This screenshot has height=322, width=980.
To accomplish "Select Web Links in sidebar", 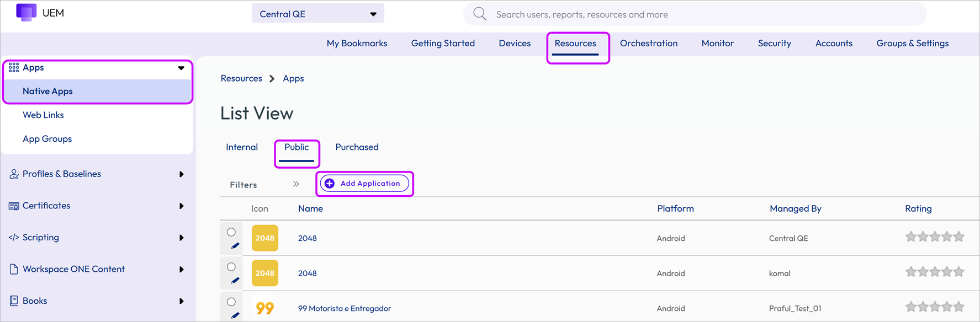I will coord(43,115).
